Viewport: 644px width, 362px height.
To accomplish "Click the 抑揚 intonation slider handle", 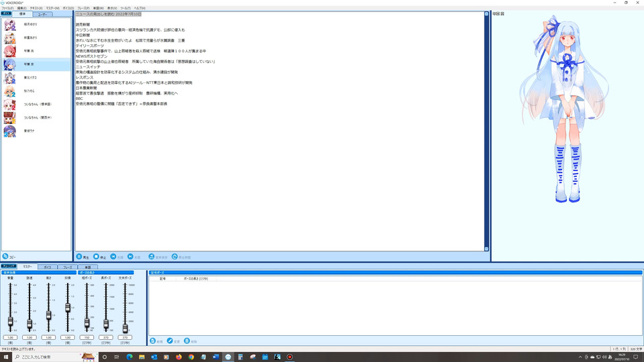I will point(68,308).
